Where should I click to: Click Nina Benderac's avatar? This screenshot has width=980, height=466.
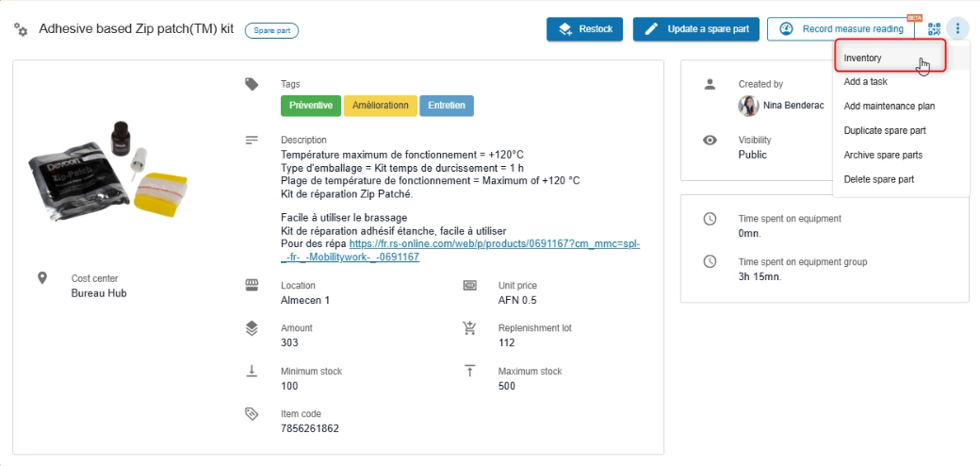coord(749,106)
